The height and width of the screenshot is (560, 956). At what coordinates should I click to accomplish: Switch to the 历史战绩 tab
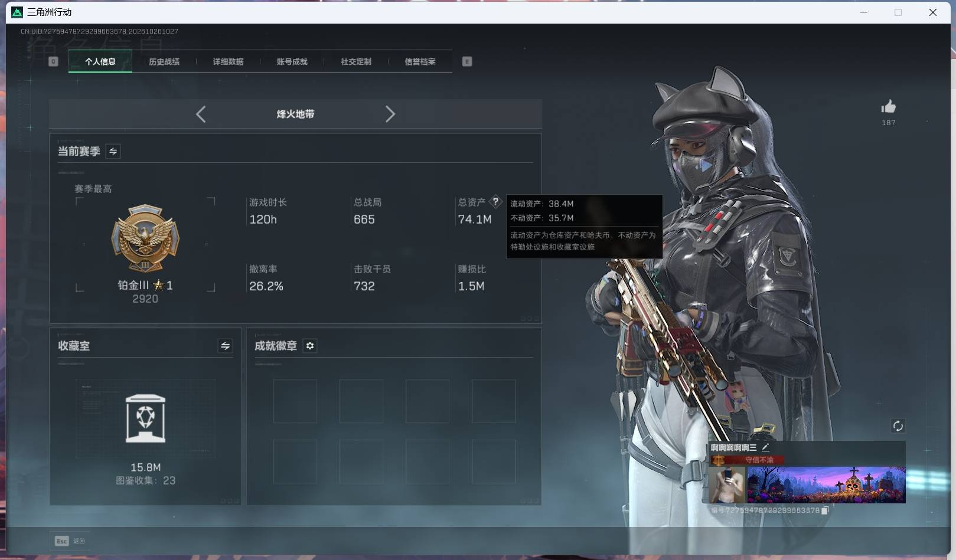164,61
